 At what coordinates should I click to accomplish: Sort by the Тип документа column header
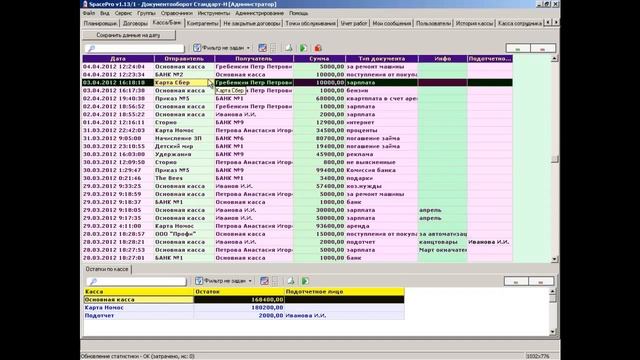(382, 59)
